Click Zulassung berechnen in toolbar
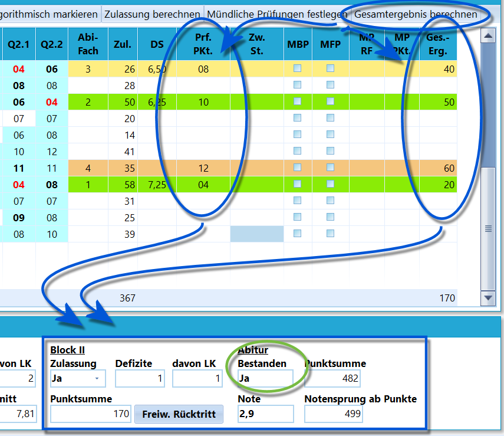This screenshot has width=504, height=436. (152, 15)
